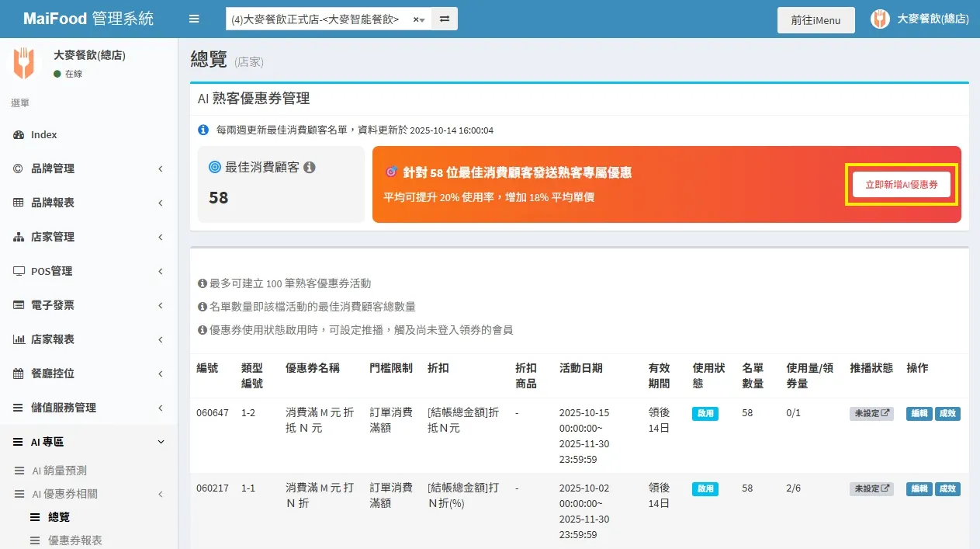Clear the selected store with × icon
The image size is (980, 549).
(416, 19)
